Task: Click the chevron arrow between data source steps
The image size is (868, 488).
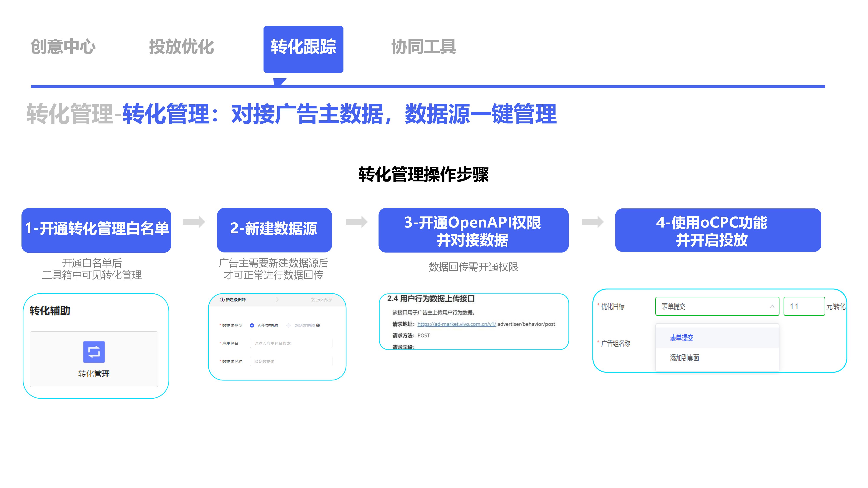Action: click(277, 300)
